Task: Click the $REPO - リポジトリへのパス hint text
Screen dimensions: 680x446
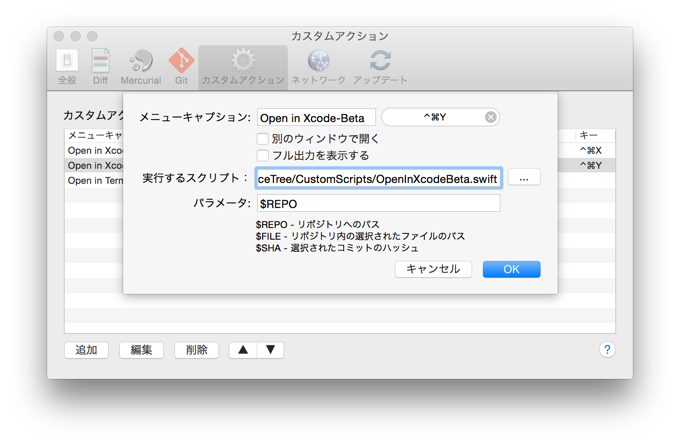Action: point(317,224)
